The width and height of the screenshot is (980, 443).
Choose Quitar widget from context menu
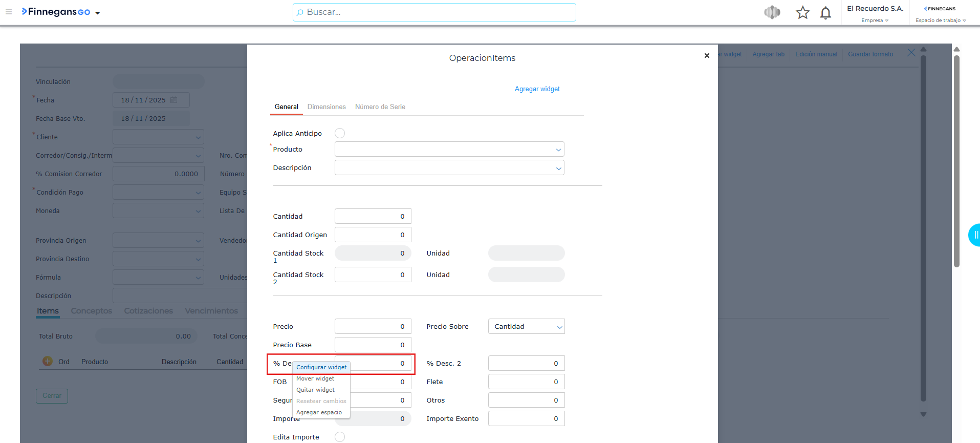click(x=315, y=390)
